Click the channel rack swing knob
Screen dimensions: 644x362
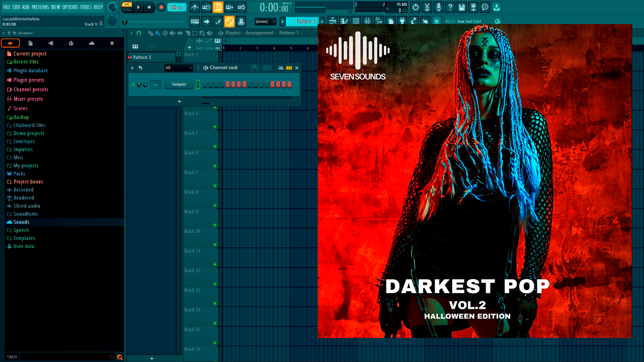tap(255, 68)
